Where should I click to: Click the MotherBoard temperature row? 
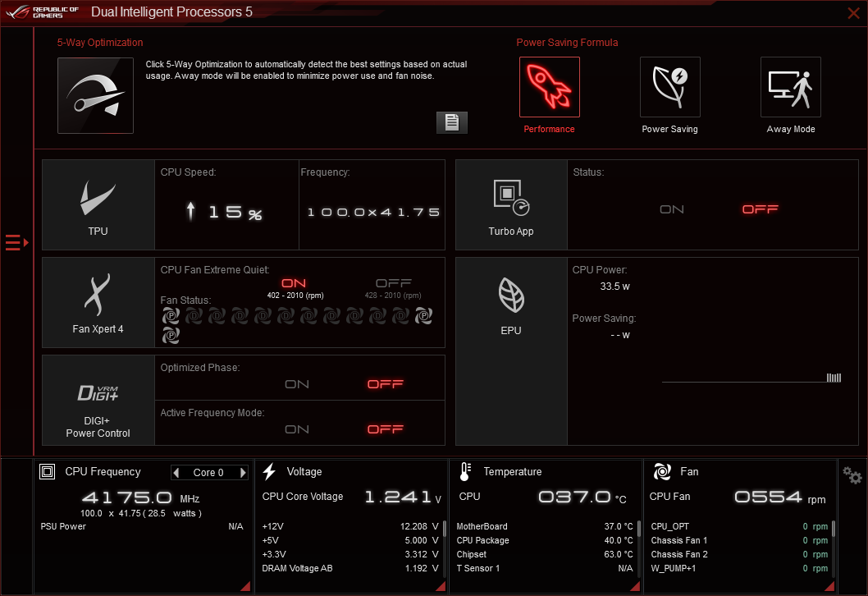[545, 526]
